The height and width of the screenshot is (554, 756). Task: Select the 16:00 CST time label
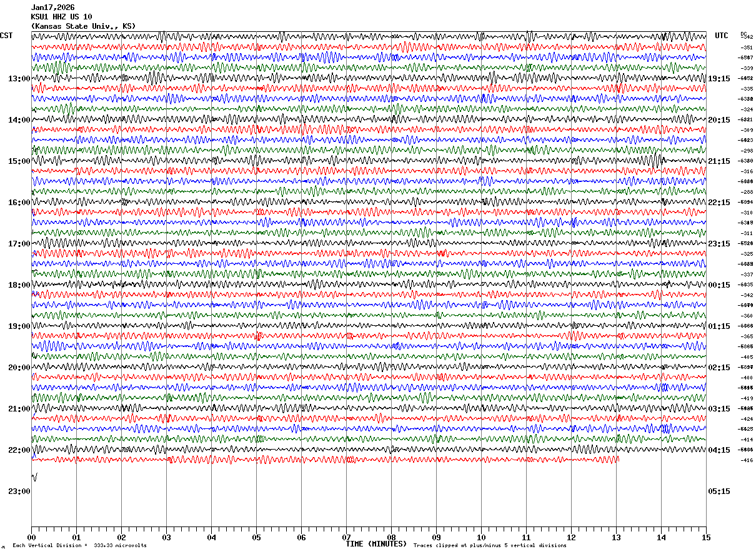19,203
